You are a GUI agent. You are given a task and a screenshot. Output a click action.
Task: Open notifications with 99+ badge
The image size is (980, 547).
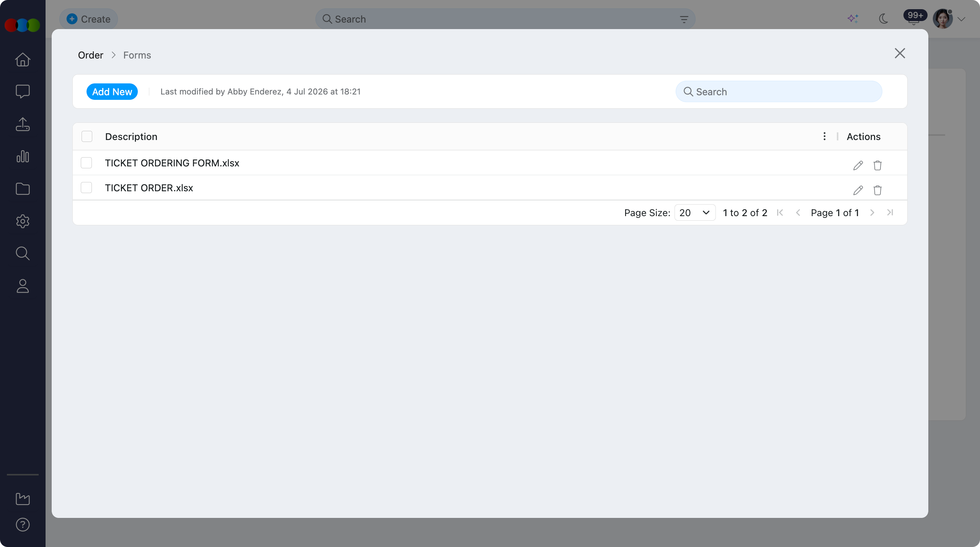click(915, 18)
